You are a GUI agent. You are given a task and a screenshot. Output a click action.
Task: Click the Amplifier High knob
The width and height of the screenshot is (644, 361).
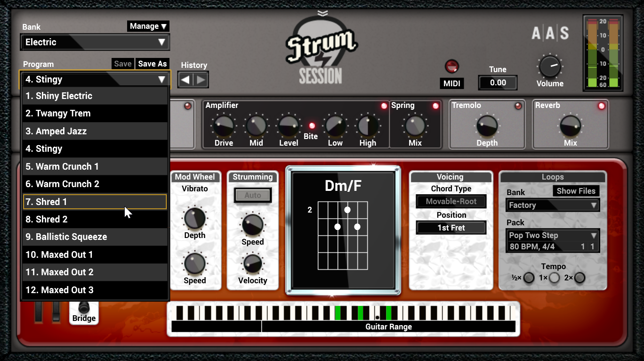coord(368,126)
